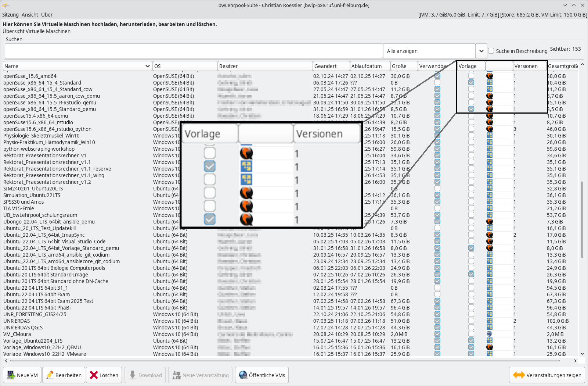Open the Alle anzeigen filter dropdown
Image resolution: width=588 pixels, height=386 pixels.
point(481,51)
